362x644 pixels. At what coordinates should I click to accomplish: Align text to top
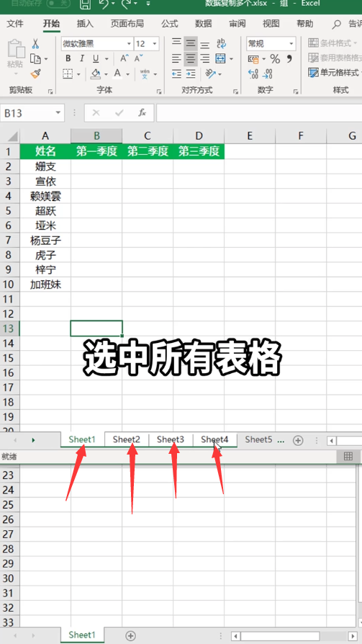pos(176,43)
